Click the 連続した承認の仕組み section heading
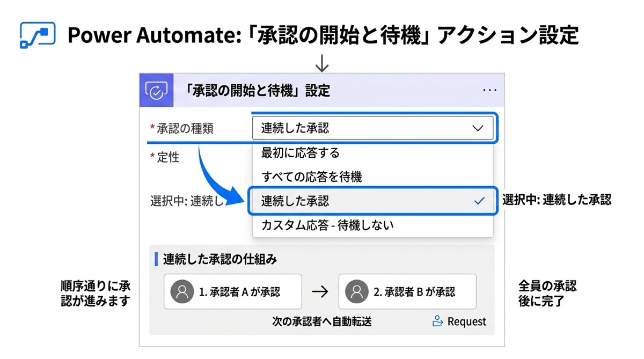This screenshot has height=359, width=644. (x=220, y=260)
